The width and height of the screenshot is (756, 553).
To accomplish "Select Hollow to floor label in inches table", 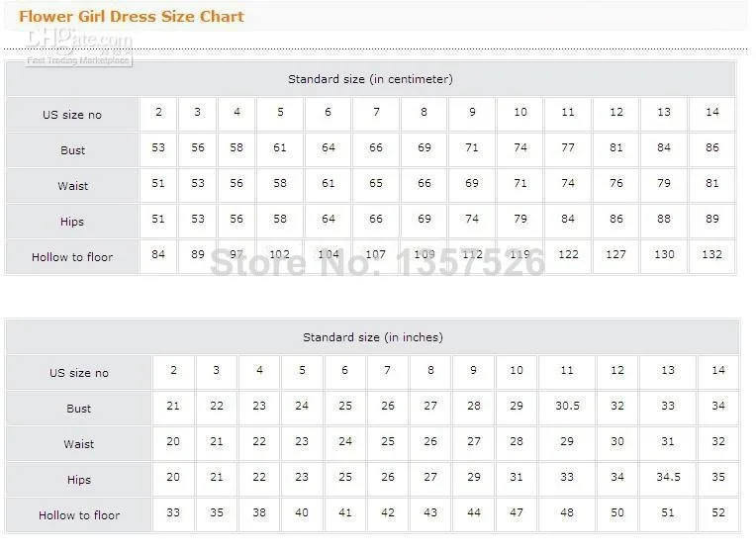I will pyautogui.click(x=79, y=515).
